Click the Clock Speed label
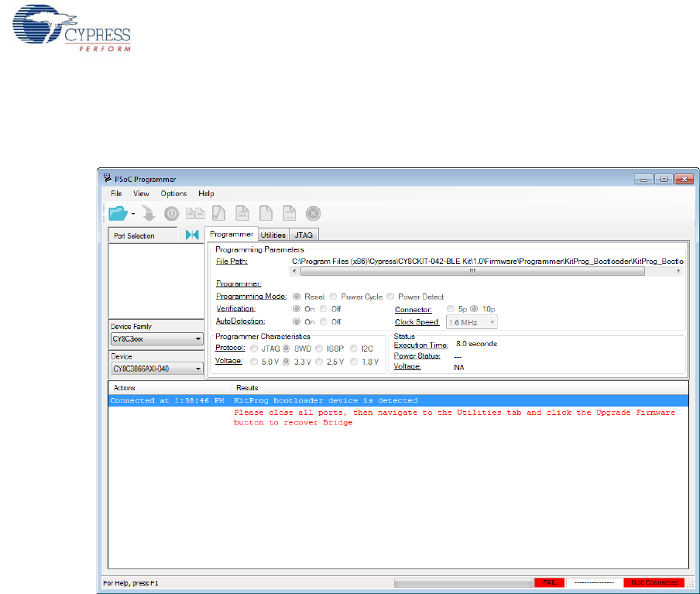The width and height of the screenshot is (700, 594). (x=417, y=322)
